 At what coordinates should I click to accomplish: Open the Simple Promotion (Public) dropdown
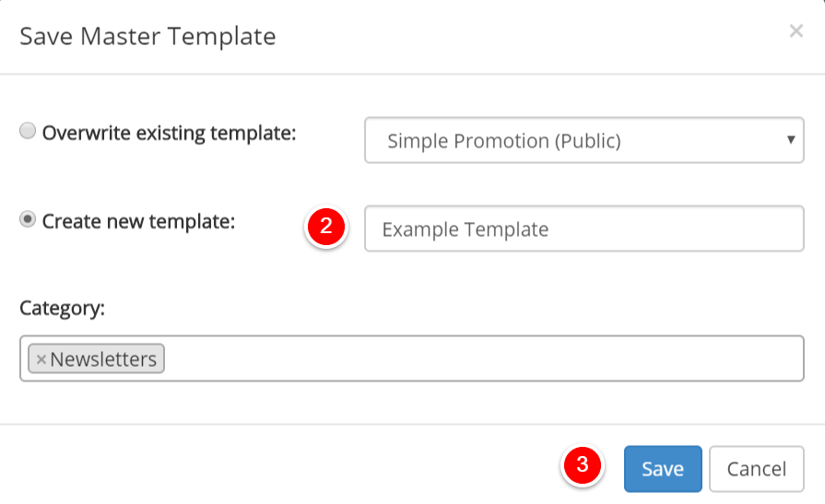pyautogui.click(x=584, y=140)
